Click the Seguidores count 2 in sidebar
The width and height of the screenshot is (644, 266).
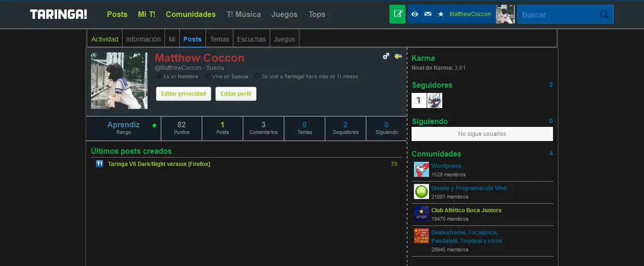coord(551,85)
